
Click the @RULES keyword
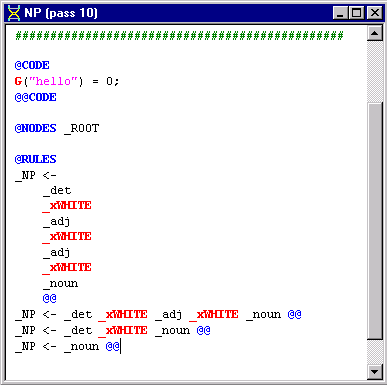[x=36, y=159]
